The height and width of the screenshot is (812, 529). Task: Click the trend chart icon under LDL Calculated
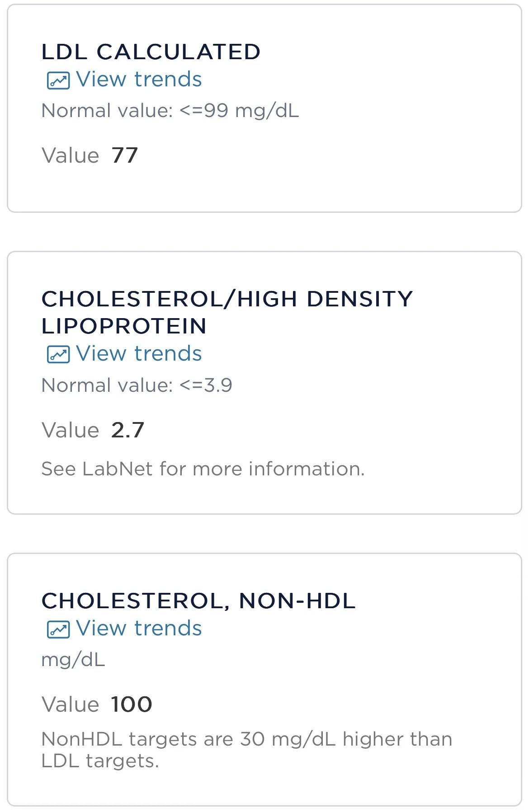tap(58, 80)
